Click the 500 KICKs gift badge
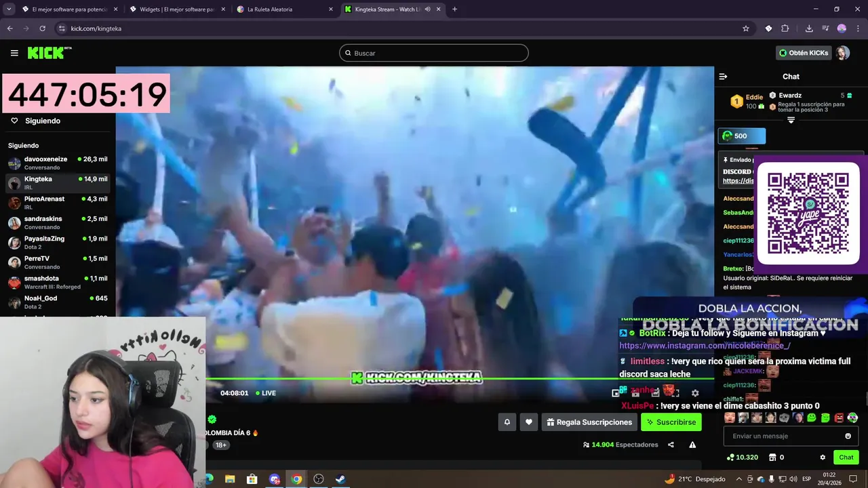The height and width of the screenshot is (488, 868). tap(742, 136)
